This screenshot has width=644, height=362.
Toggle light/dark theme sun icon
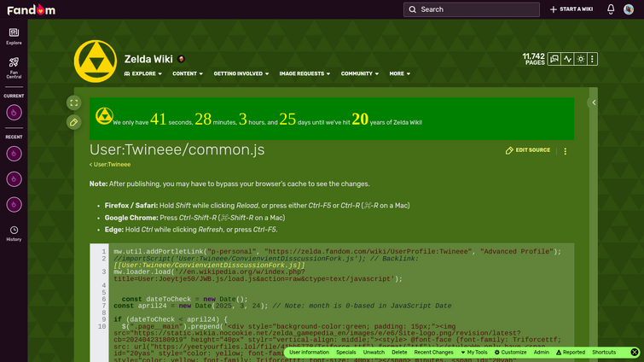pos(580,59)
